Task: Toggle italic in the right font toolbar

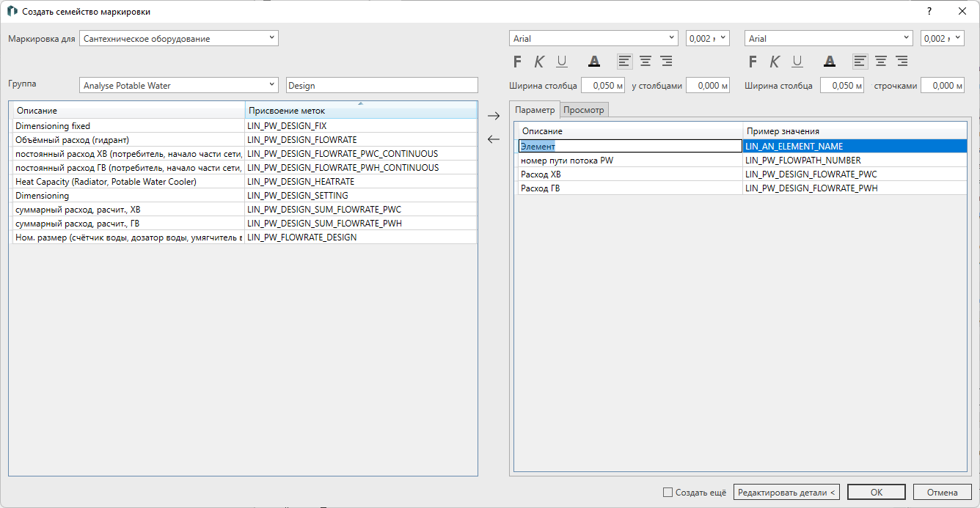Action: pos(774,62)
